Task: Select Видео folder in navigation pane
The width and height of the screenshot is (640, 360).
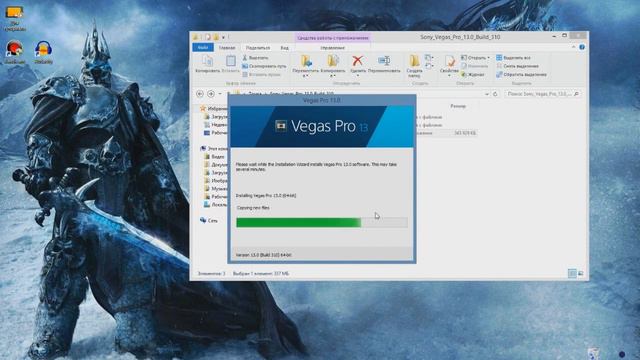Action: (x=215, y=157)
